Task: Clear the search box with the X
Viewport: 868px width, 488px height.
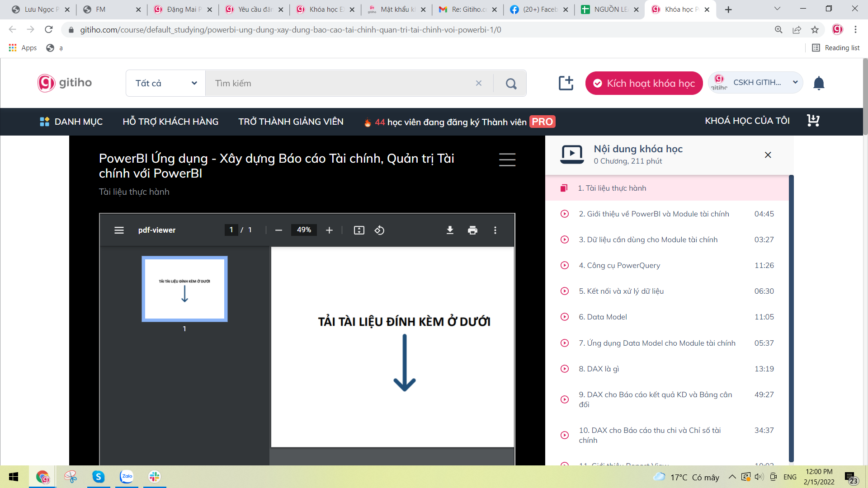Action: [479, 83]
